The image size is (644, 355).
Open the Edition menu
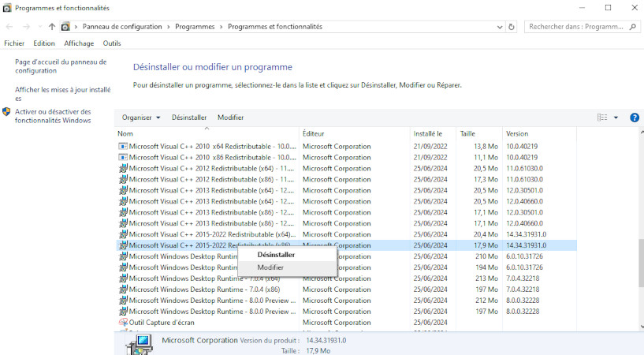(x=44, y=43)
